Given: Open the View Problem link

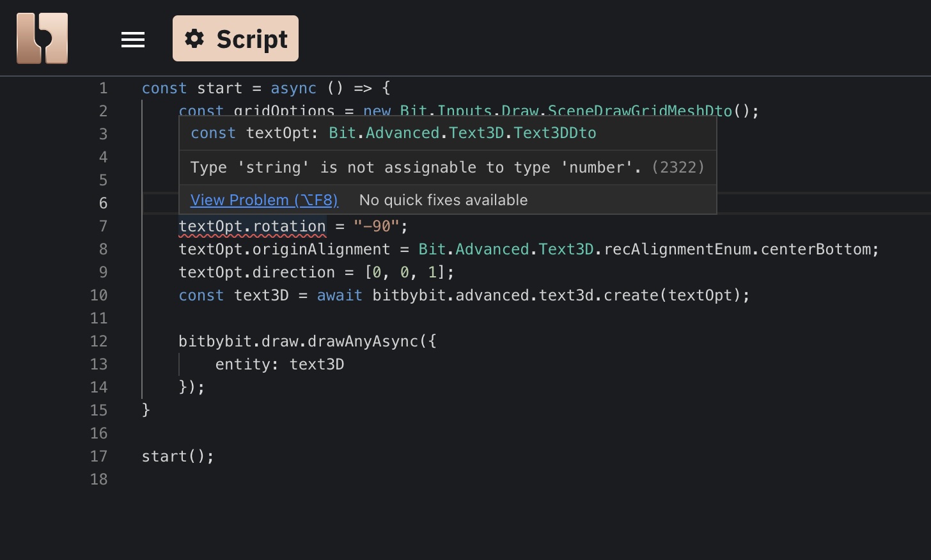Looking at the screenshot, I should point(264,200).
